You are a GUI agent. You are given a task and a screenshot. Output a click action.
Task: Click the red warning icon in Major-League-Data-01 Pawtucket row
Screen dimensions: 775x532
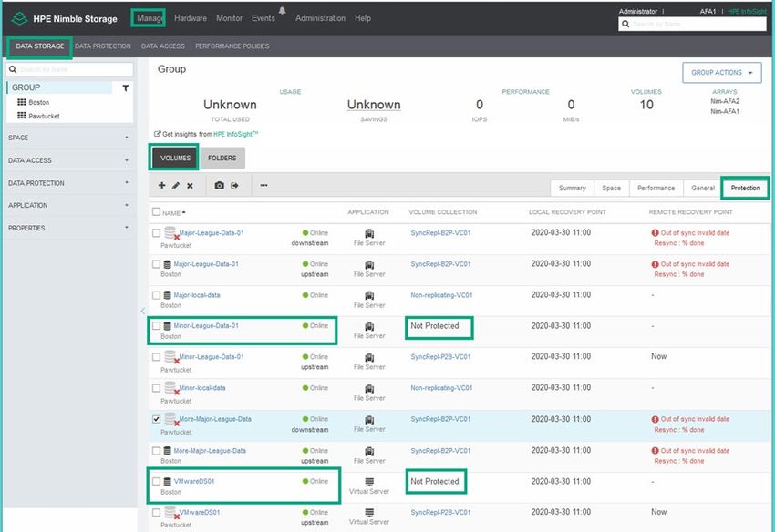click(x=655, y=232)
